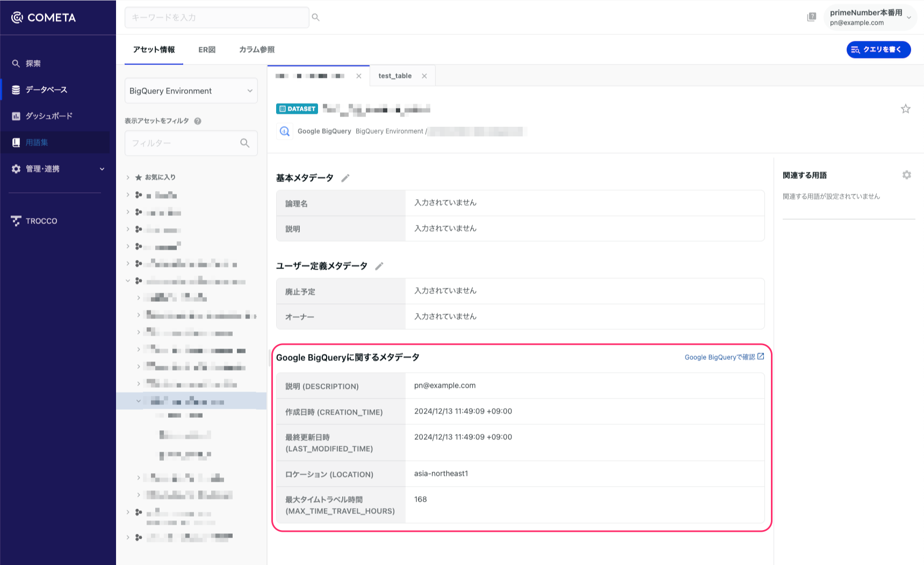This screenshot has height=565, width=924.
Task: Click the COMETA logo
Action: [44, 18]
